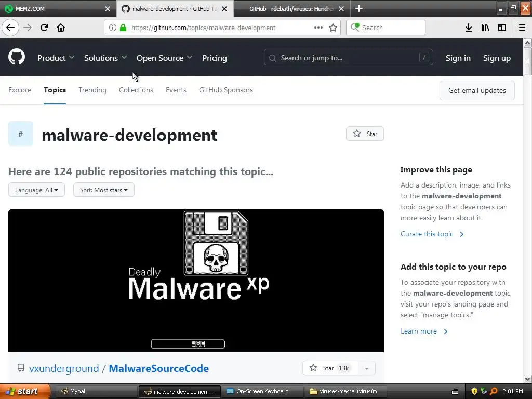The image size is (532, 399).
Task: Open the Pricing page
Action: (215, 58)
